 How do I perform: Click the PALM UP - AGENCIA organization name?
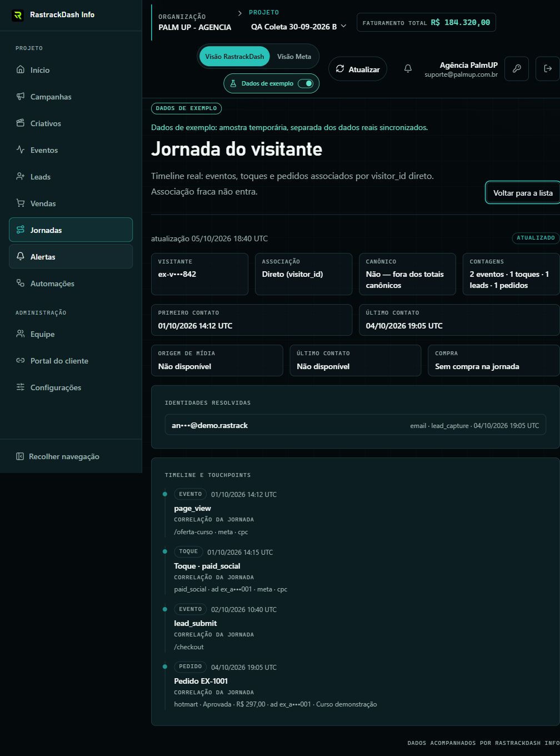click(194, 27)
